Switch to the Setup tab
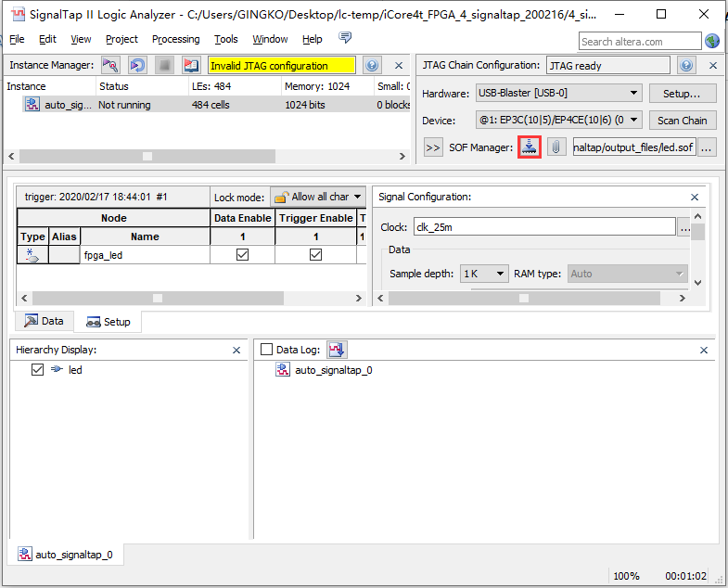The height and width of the screenshot is (588, 728). (109, 322)
